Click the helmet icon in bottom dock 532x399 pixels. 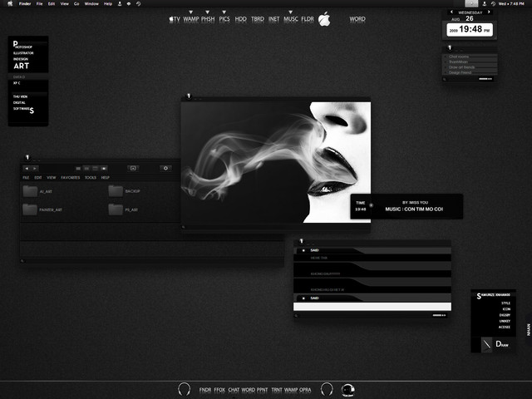348,389
